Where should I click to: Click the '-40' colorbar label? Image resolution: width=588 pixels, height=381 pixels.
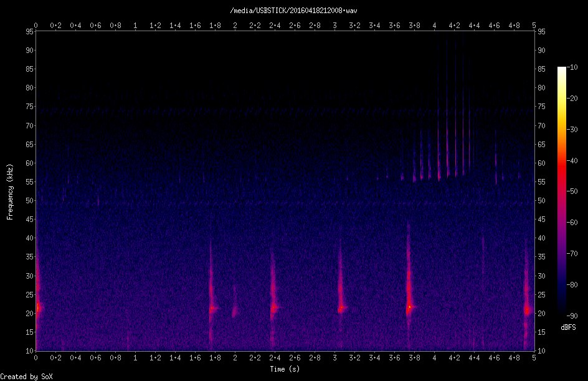(572, 161)
